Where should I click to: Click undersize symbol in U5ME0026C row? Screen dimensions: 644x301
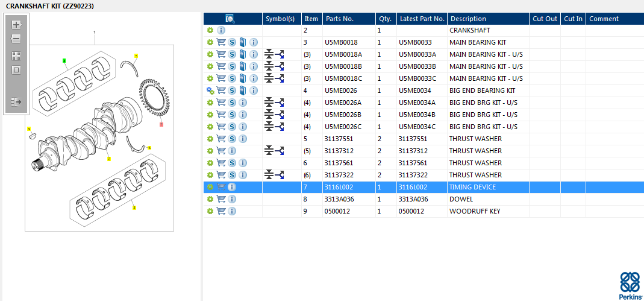tap(269, 127)
